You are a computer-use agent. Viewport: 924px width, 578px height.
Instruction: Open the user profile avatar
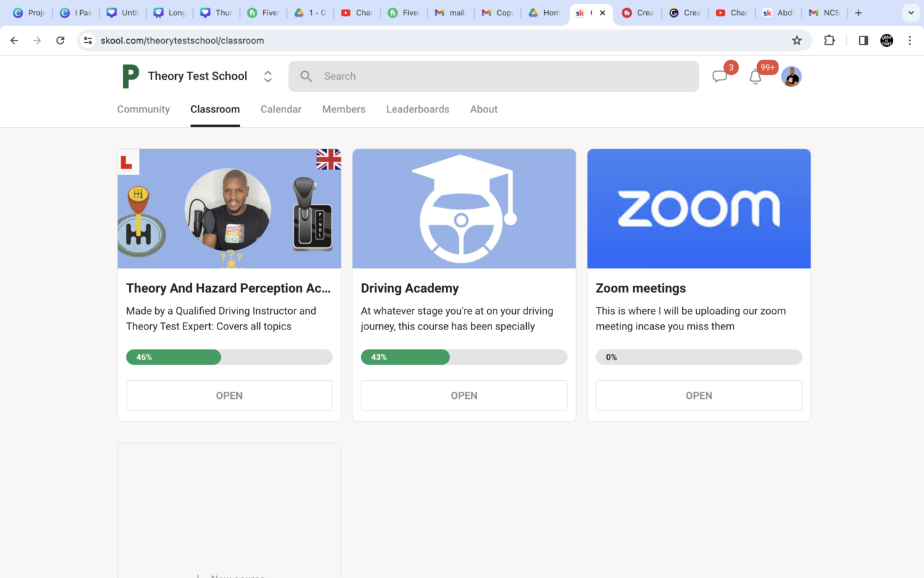[791, 76]
